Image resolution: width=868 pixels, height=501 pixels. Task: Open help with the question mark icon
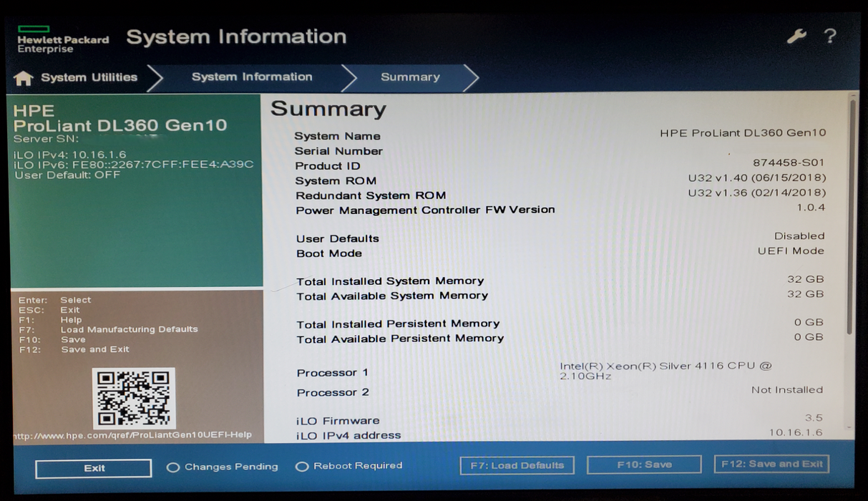pos(829,36)
